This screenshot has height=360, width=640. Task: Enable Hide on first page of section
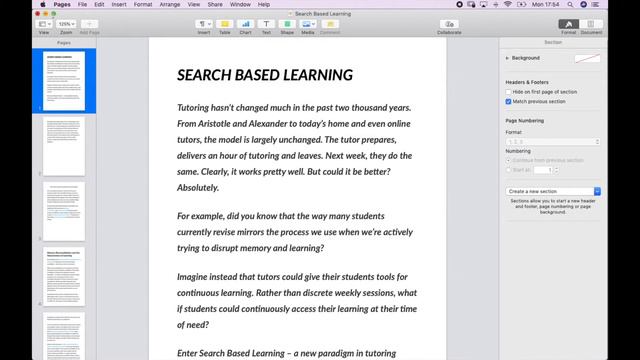click(x=508, y=92)
